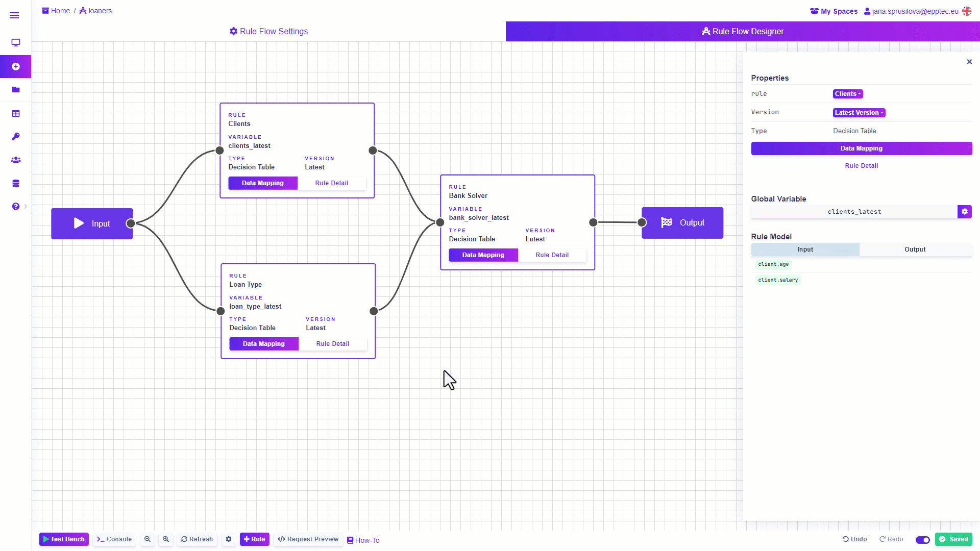The width and height of the screenshot is (980, 551).
Task: Click the gear settings icon in bottom toolbar
Action: coord(229,539)
